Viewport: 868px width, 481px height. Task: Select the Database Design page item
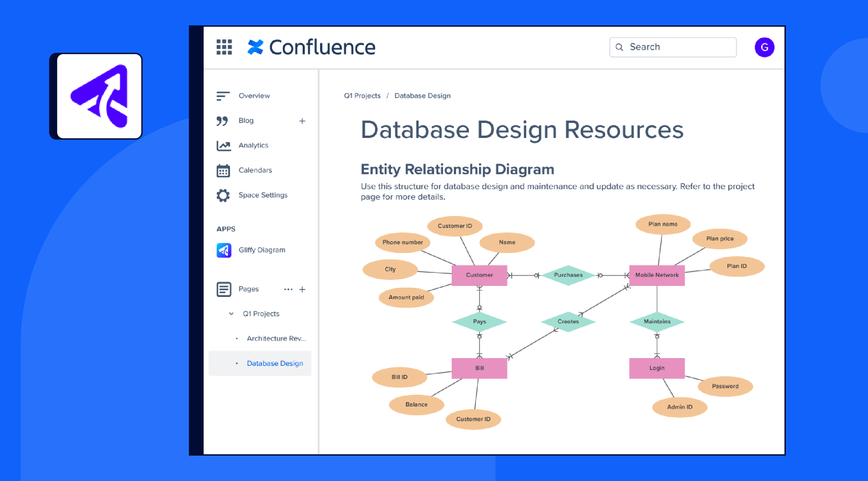point(275,363)
